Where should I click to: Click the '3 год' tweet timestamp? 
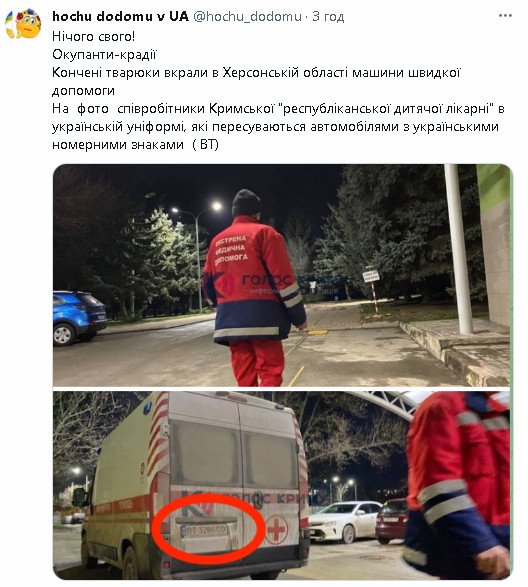[328, 16]
